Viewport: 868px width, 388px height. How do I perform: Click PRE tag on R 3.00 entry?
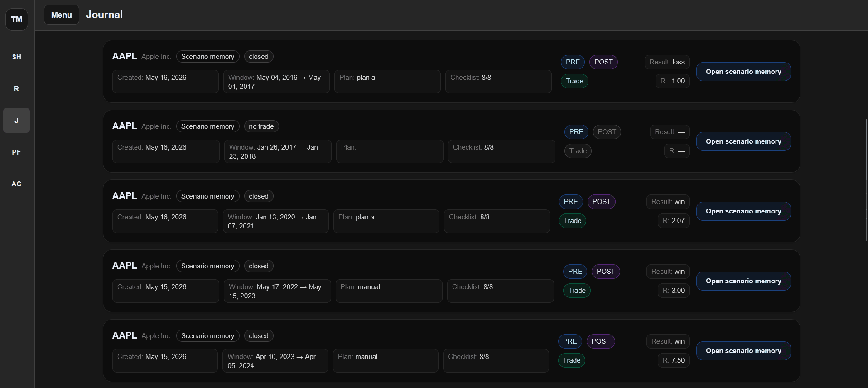pos(575,272)
